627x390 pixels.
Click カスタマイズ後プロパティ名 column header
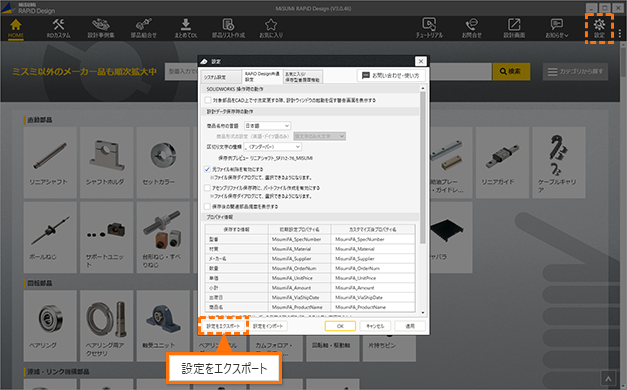coord(373,229)
